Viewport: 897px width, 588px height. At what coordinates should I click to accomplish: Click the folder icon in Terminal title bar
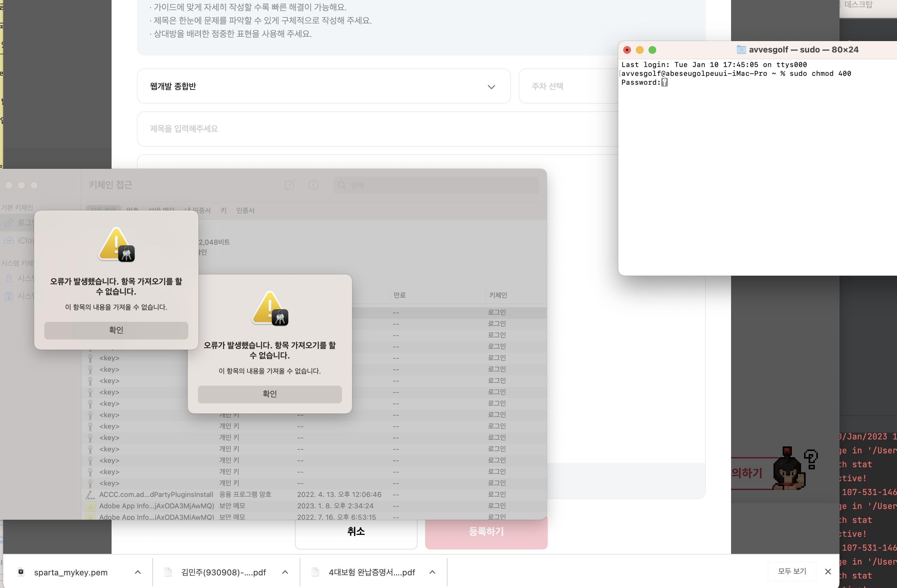741,49
